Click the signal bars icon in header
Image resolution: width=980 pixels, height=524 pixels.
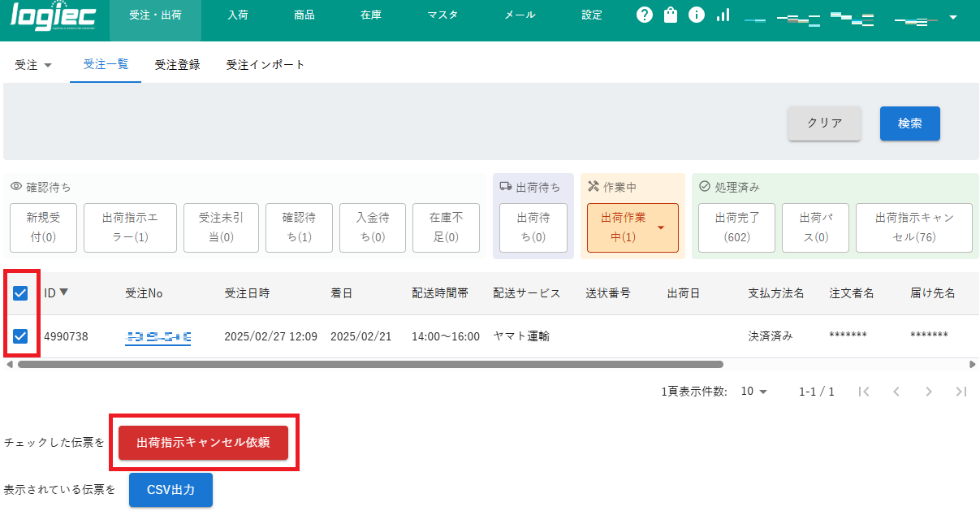point(722,15)
